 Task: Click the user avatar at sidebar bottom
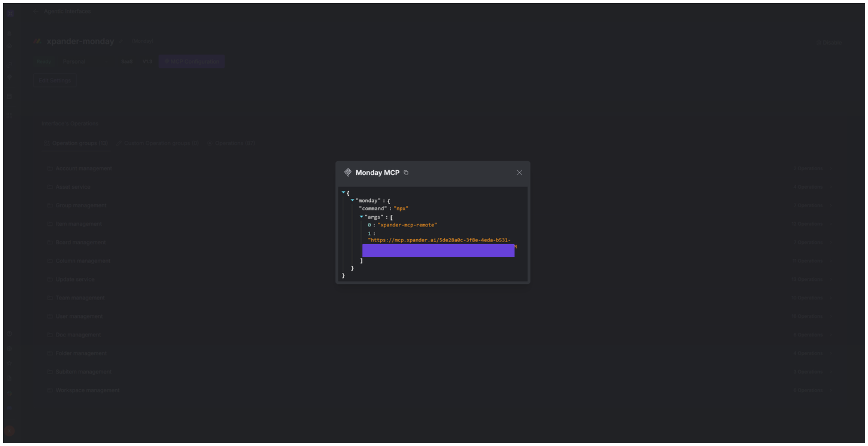pyautogui.click(x=9, y=431)
